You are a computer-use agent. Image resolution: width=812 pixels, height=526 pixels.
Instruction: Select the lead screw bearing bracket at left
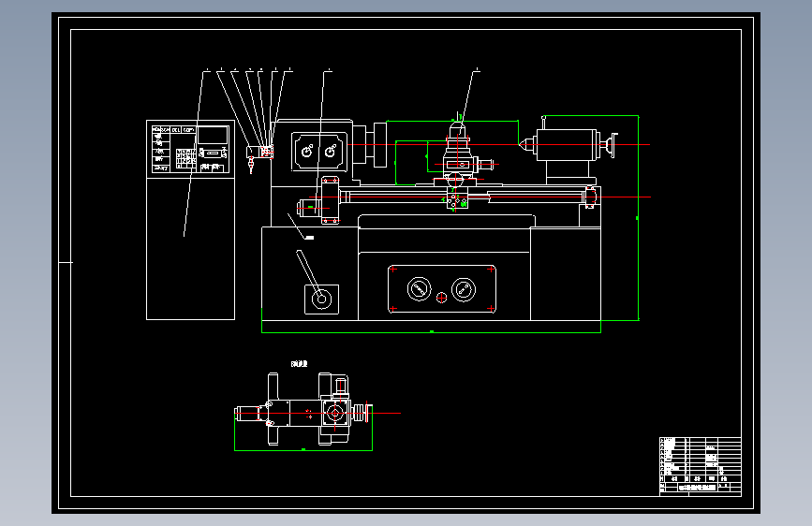[330, 200]
